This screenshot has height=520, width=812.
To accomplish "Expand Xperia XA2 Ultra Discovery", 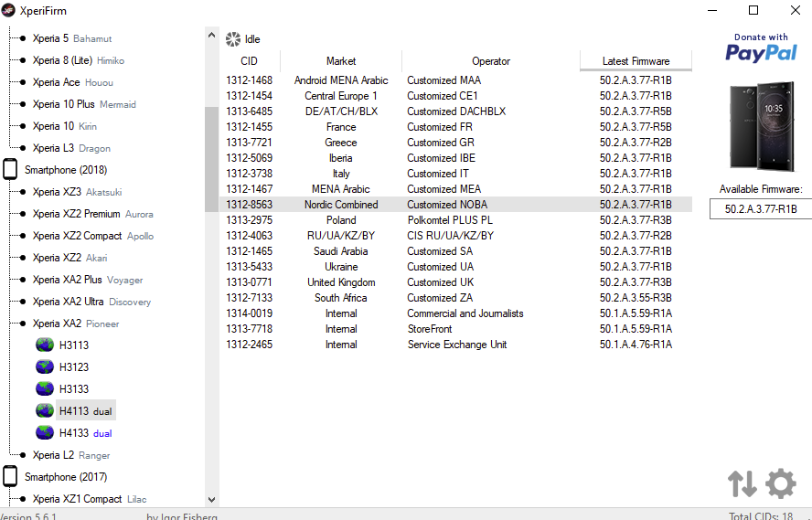I will pos(91,302).
